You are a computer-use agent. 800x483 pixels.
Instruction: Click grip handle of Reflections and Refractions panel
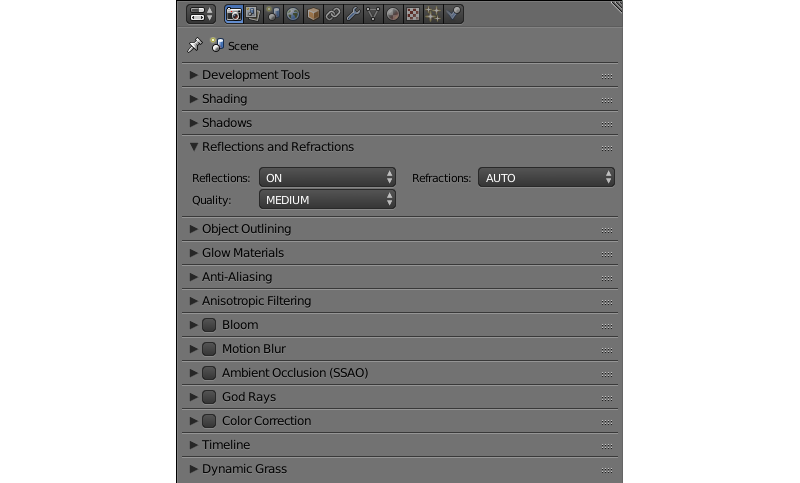click(x=607, y=148)
